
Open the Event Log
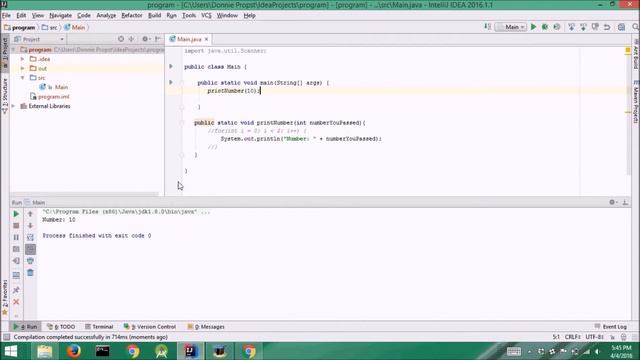[611, 327]
